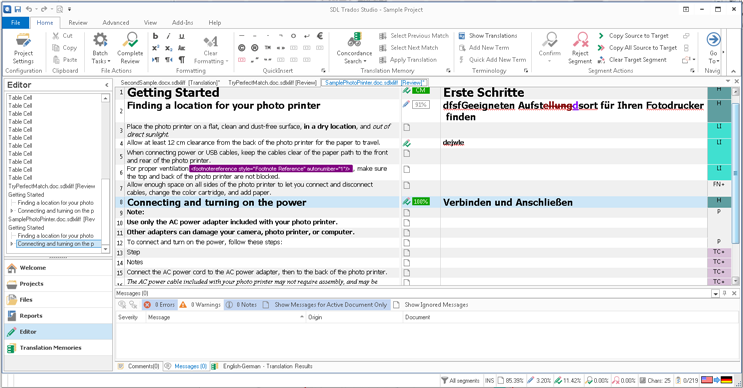The height and width of the screenshot is (388, 743).
Task: Toggle INS insert mode in the status bar
Action: click(489, 380)
